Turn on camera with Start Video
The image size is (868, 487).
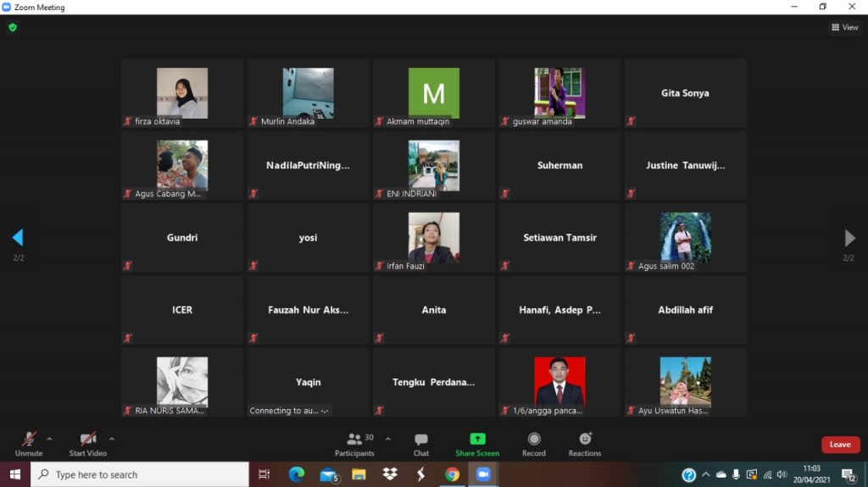coord(88,443)
